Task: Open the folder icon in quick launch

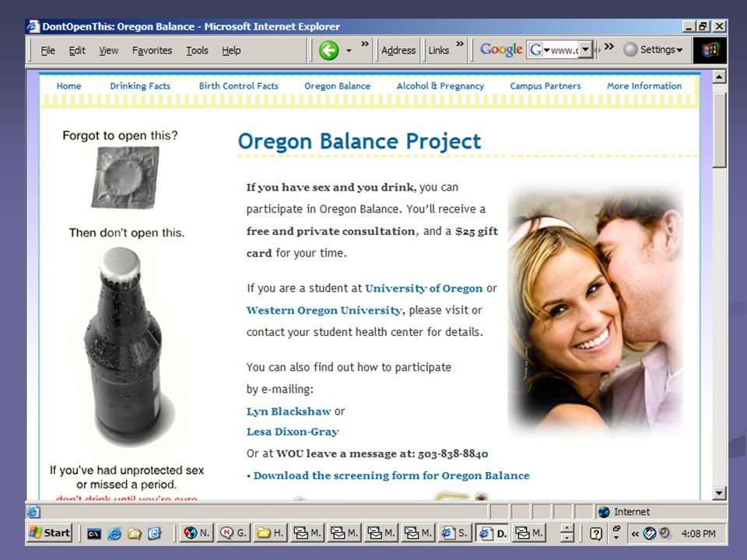Action: click(x=135, y=534)
